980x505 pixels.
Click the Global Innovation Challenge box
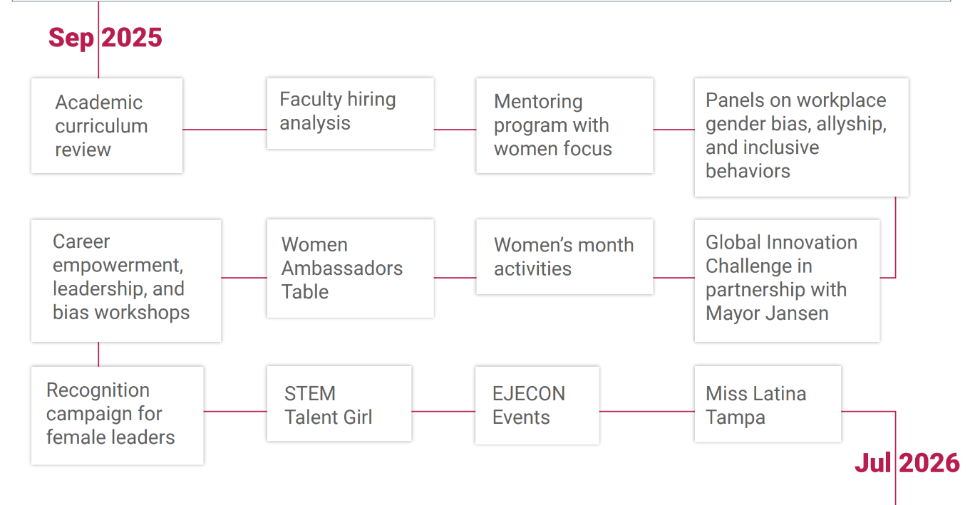pos(787,281)
